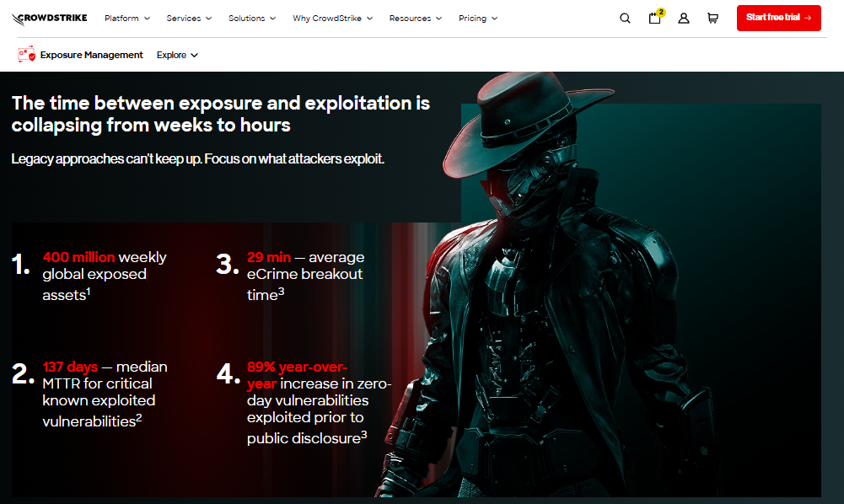The height and width of the screenshot is (504, 844).
Task: Click the 400 million statistic text
Action: [x=78, y=257]
